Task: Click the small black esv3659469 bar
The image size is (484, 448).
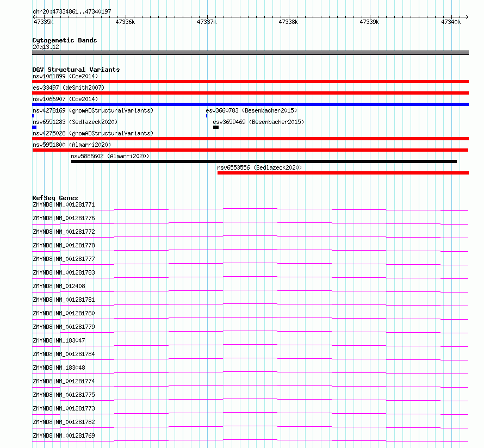Action: (x=216, y=127)
